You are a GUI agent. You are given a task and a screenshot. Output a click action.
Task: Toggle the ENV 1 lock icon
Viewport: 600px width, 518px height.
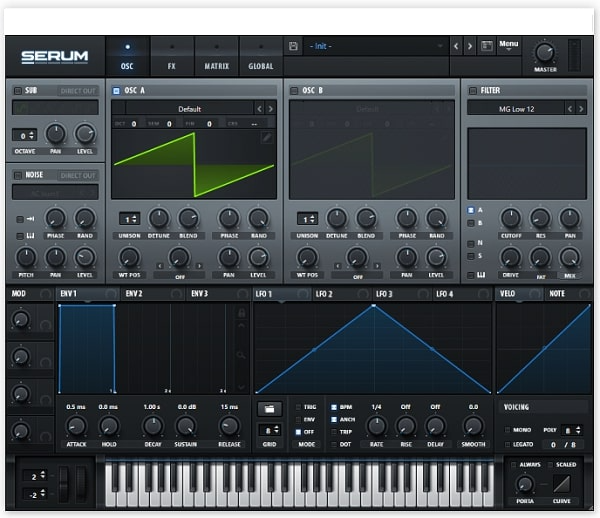click(x=241, y=313)
